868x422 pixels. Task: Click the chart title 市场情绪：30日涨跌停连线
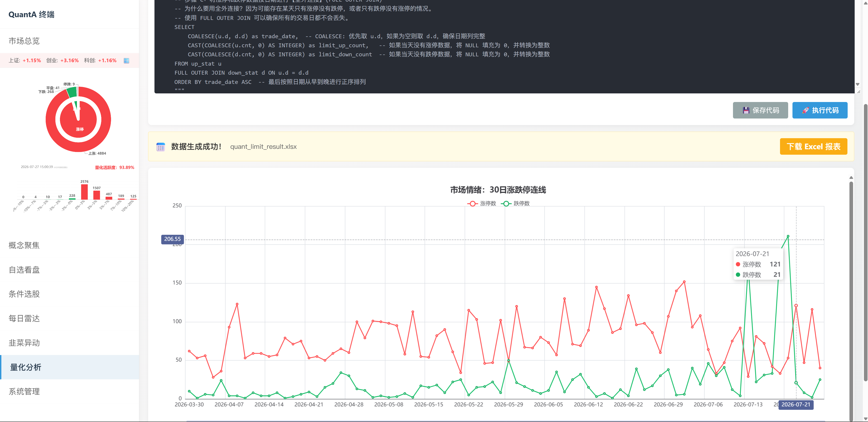pyautogui.click(x=498, y=190)
